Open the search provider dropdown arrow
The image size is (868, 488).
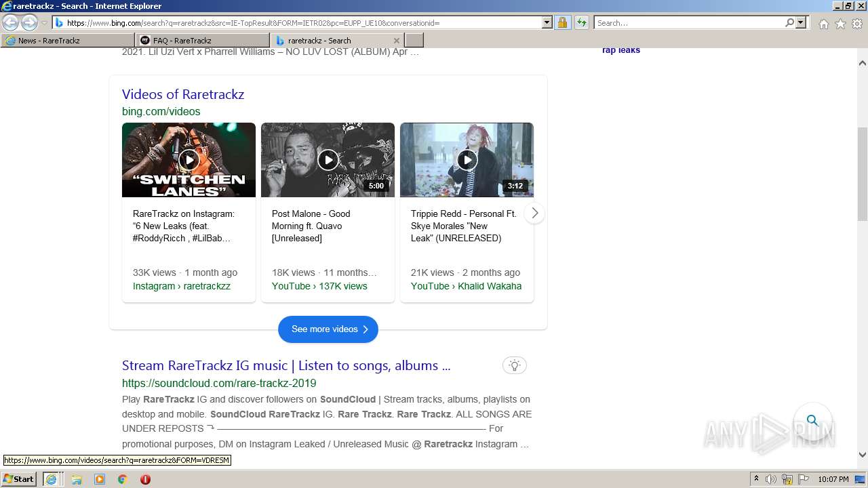[x=801, y=22]
